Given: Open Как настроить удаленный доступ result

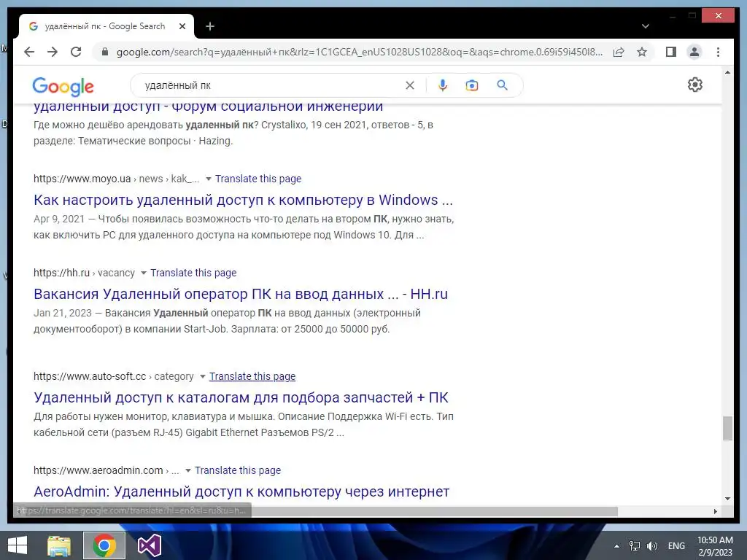Looking at the screenshot, I should [243, 200].
